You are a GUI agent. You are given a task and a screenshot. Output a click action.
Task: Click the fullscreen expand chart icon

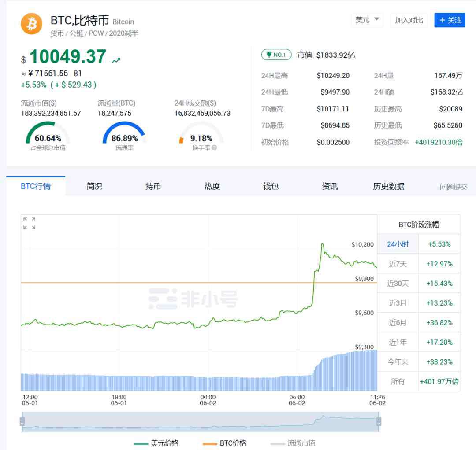[x=29, y=223]
